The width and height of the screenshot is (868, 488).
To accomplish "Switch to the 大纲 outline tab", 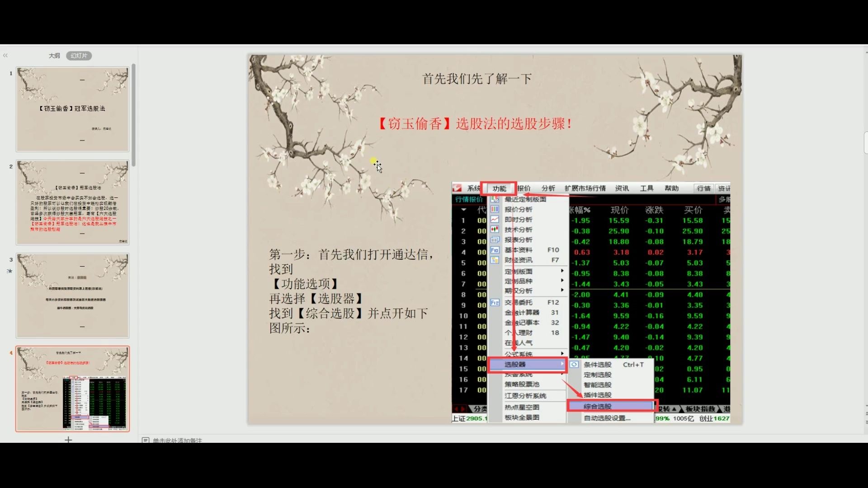I will point(54,56).
